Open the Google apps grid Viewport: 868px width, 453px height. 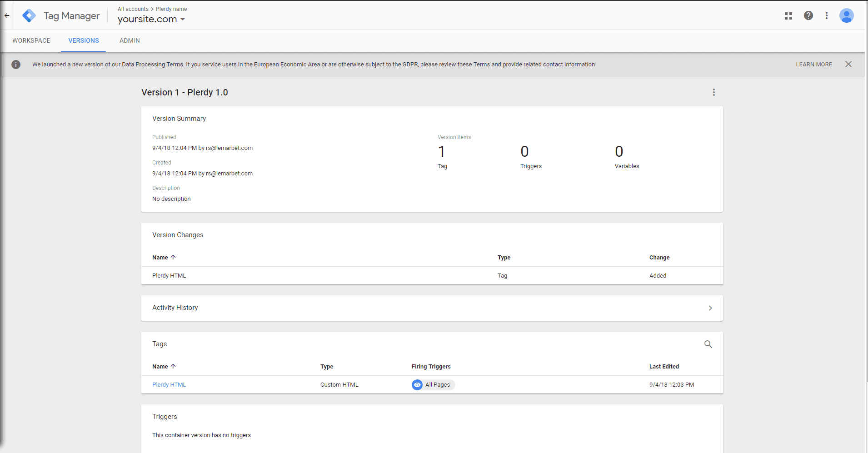[x=788, y=16]
